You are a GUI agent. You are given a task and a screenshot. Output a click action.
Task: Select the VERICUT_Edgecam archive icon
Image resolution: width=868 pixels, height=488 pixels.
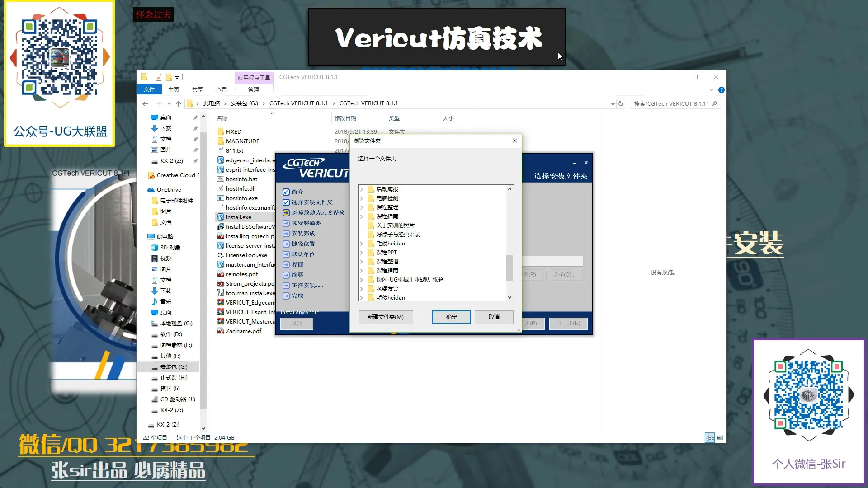pos(220,302)
